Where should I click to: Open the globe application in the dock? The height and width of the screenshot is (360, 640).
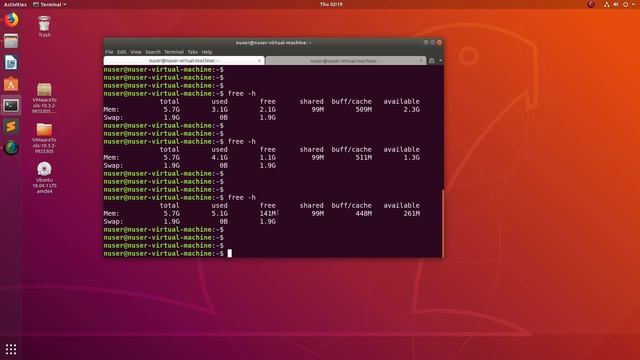11,148
